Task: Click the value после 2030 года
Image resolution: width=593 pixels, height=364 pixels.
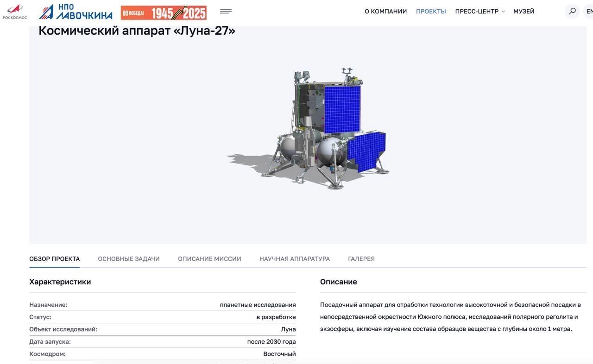Action: pyautogui.click(x=271, y=342)
